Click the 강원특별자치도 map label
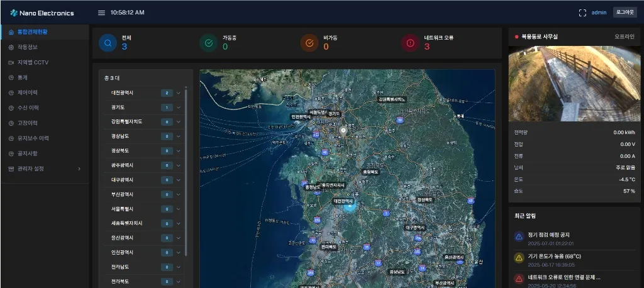 coord(392,99)
